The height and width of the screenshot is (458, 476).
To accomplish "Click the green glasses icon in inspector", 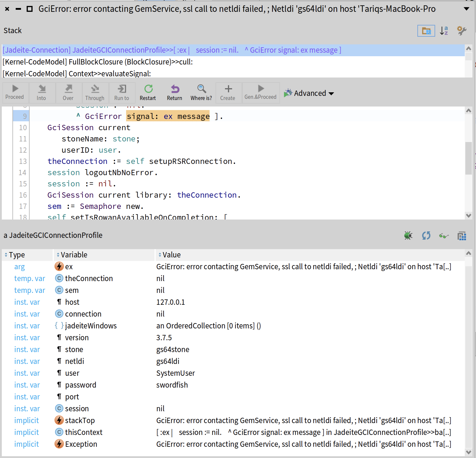I will [x=444, y=236].
